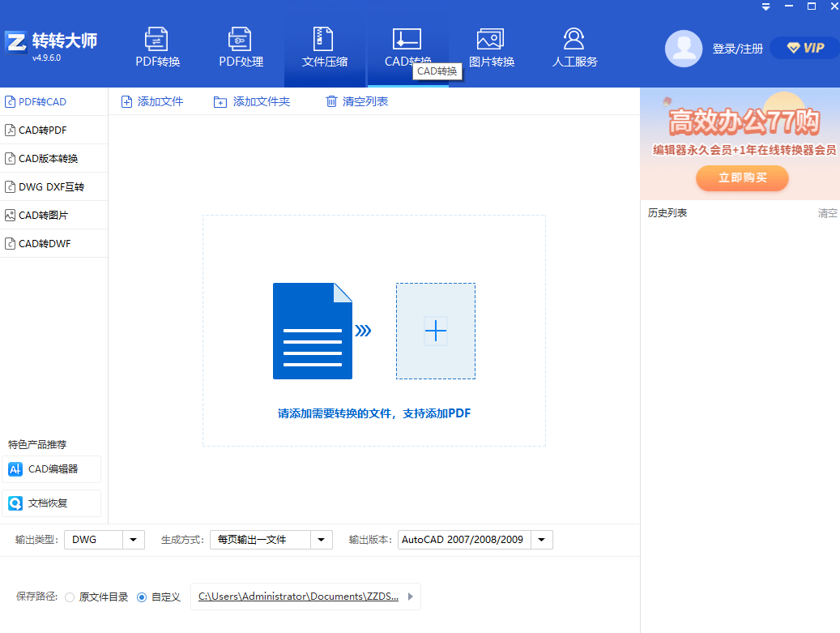Switch to the DWG DXF互转 sidebar item
Image resolution: width=840 pixels, height=633 pixels.
click(x=53, y=187)
